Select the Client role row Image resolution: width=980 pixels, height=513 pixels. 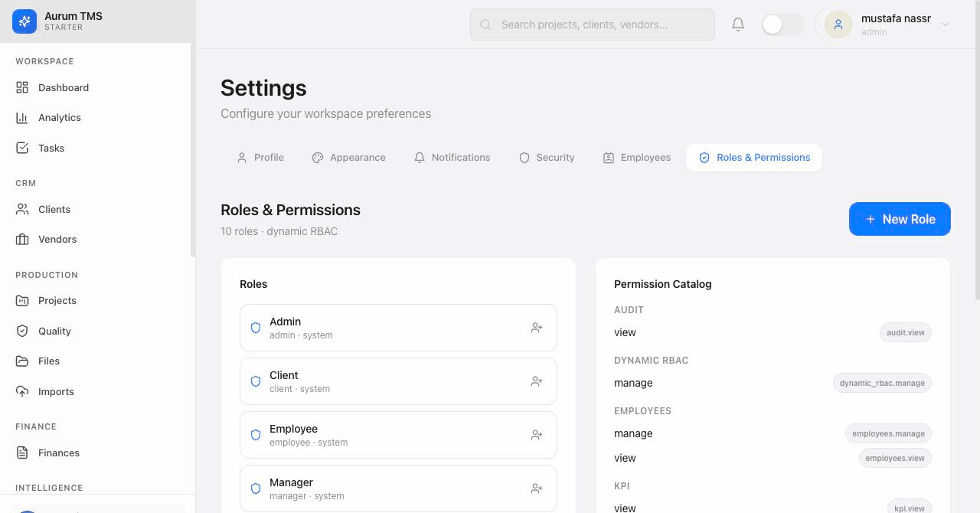(398, 381)
